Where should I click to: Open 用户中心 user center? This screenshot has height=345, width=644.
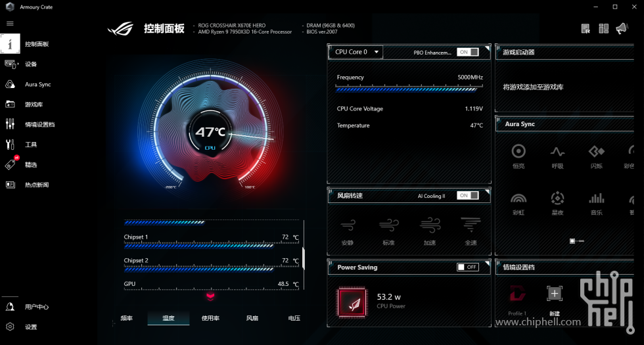point(37,307)
